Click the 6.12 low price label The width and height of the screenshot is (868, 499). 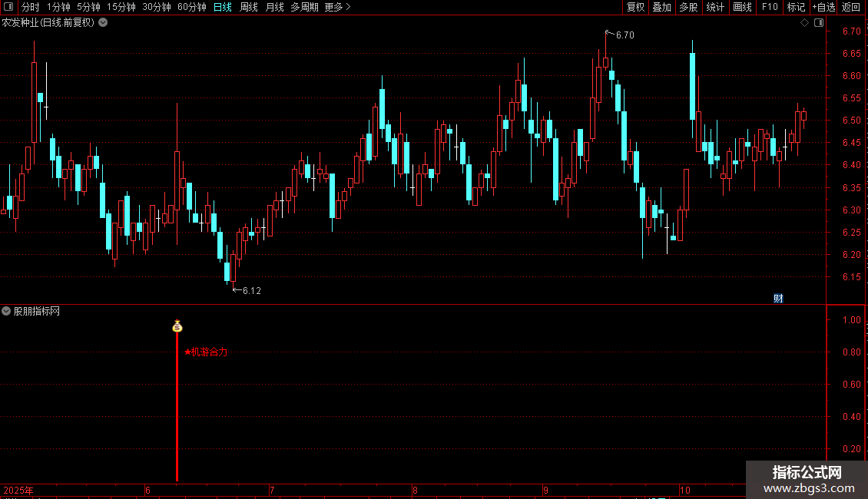pos(252,290)
